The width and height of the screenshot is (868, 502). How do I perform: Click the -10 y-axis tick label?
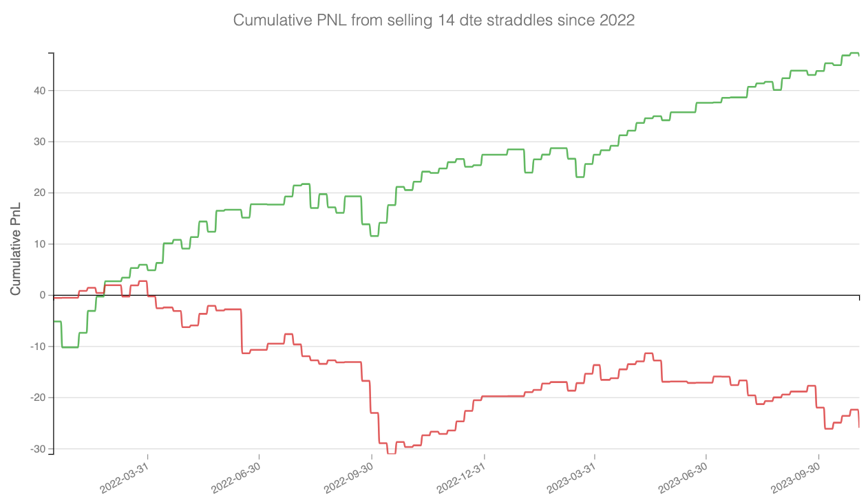(38, 347)
